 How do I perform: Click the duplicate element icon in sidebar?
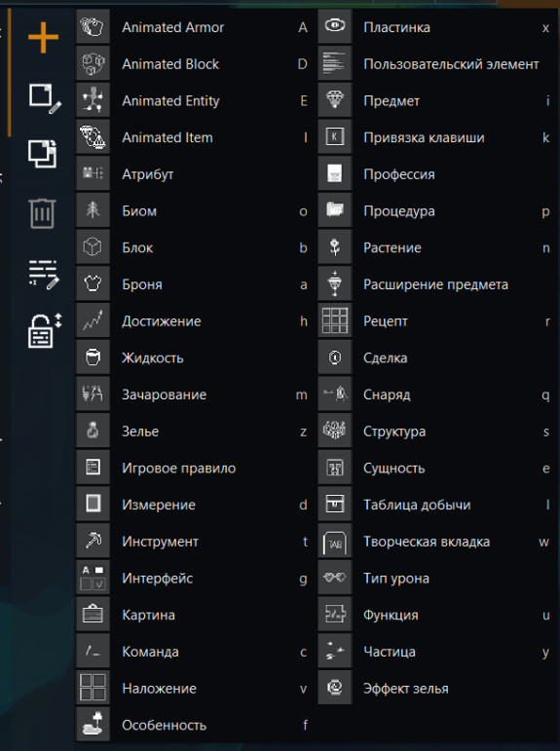pyautogui.click(x=42, y=154)
